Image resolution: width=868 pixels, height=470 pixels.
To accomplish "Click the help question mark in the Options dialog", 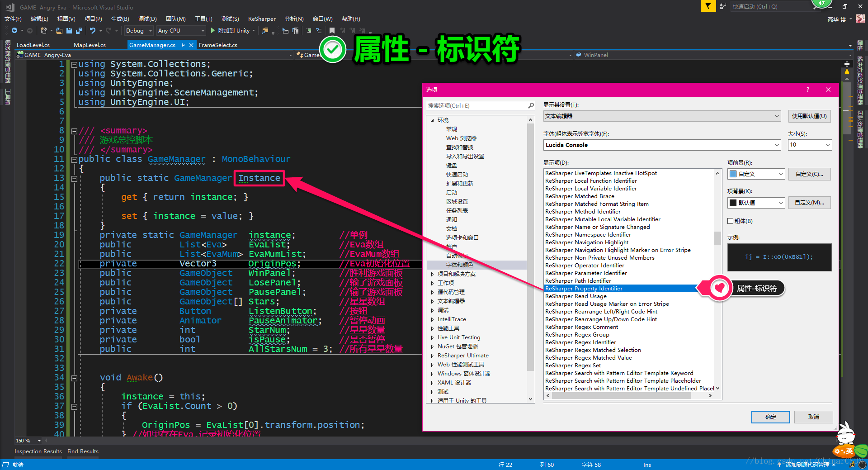I will pyautogui.click(x=808, y=90).
